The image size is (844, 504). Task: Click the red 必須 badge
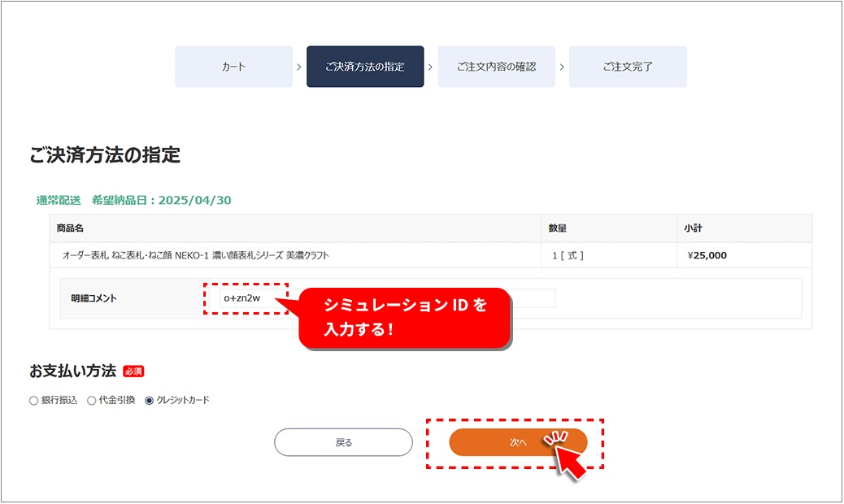click(133, 371)
